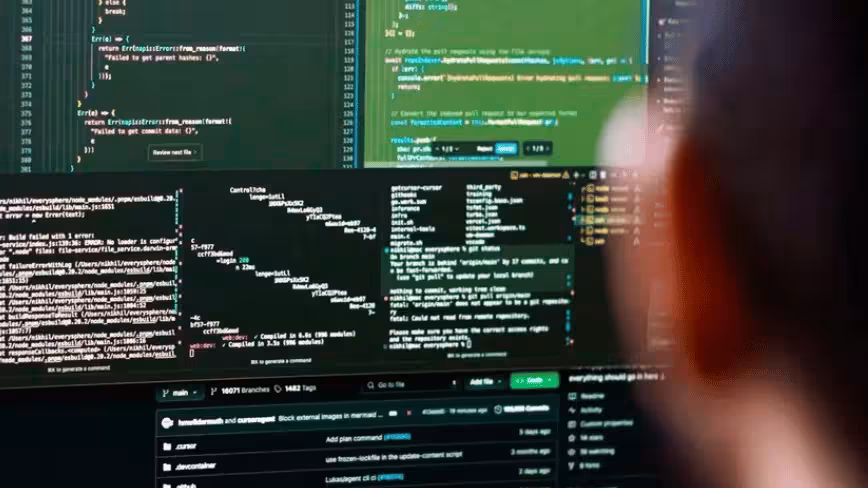868x488 pixels.
Task: Click the stars count in sidebar
Action: 591,438
